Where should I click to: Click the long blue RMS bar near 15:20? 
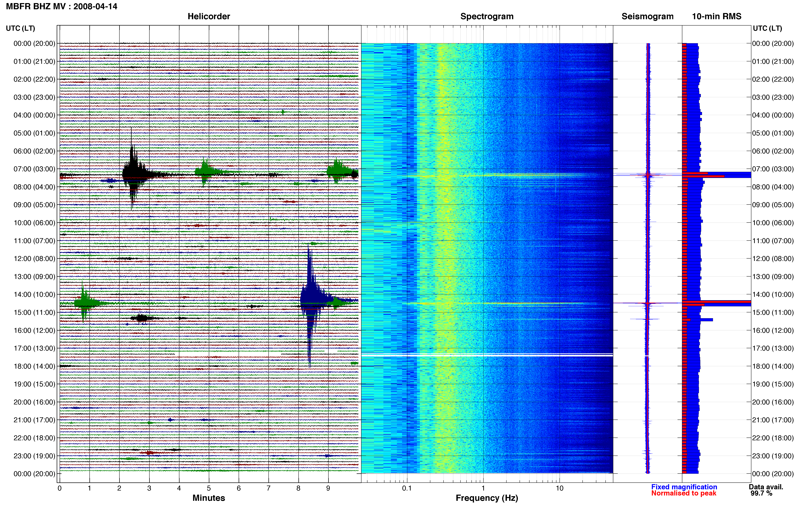point(698,320)
